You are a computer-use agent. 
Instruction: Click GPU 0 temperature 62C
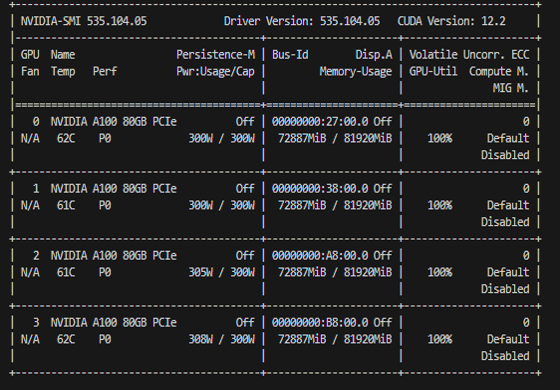tap(66, 138)
